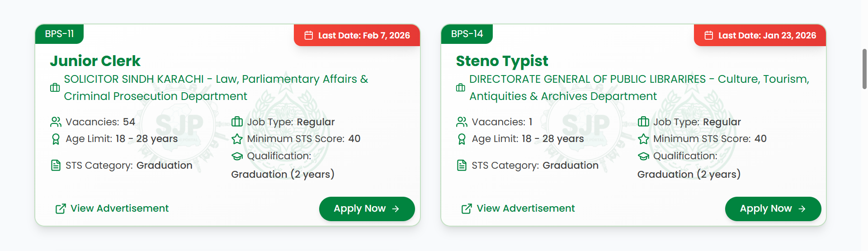
Task: Click the vacancies people icon for Junior Clerk
Action: tap(56, 122)
